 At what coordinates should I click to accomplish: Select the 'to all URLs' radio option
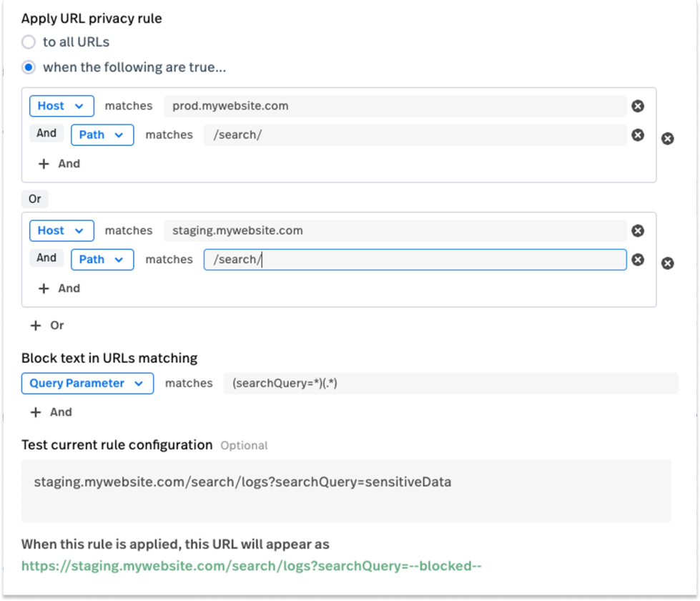pyautogui.click(x=29, y=42)
